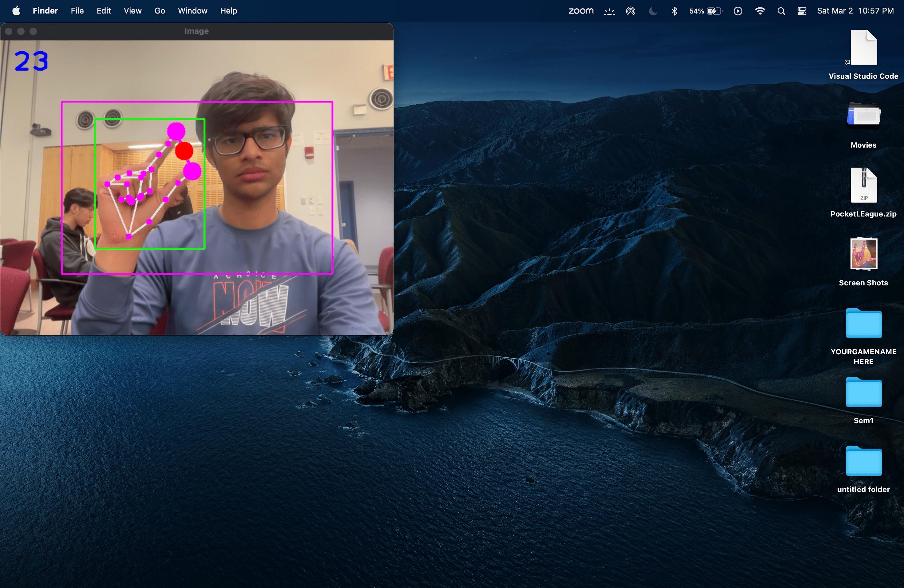The image size is (904, 588).
Task: Click the Image window title bar
Action: tap(196, 31)
